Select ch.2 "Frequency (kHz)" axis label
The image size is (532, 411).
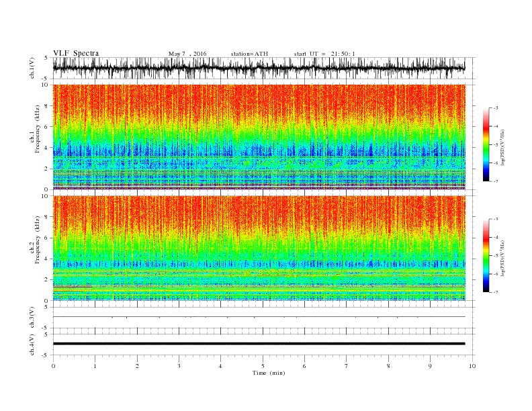(38, 240)
